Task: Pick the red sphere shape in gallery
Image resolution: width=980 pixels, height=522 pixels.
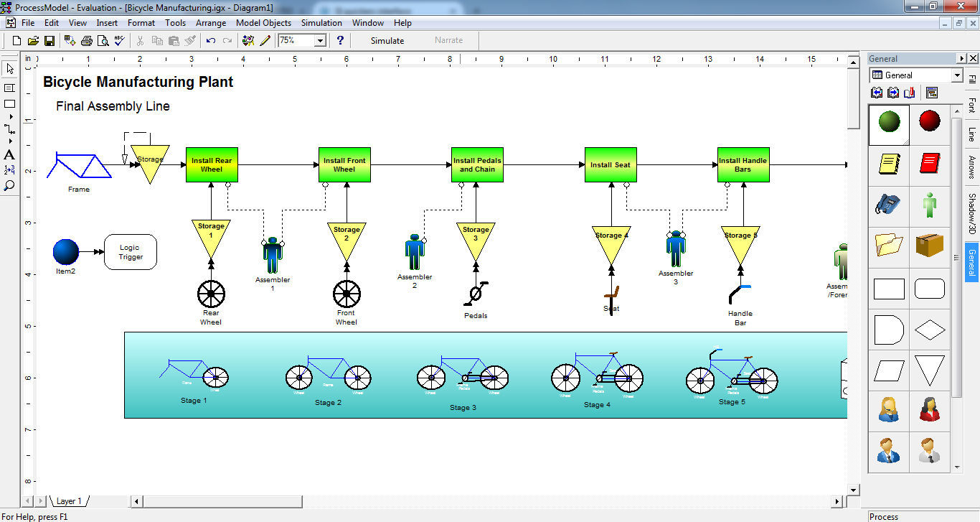Action: [930, 121]
